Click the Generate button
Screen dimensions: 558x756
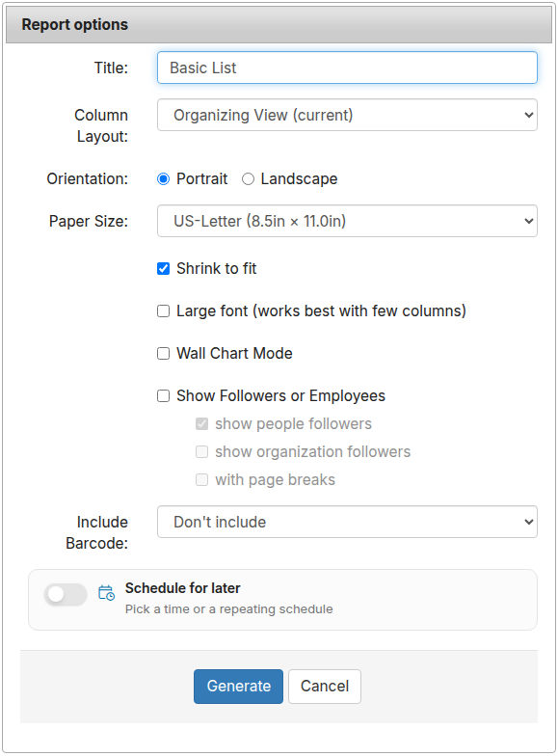click(x=239, y=687)
